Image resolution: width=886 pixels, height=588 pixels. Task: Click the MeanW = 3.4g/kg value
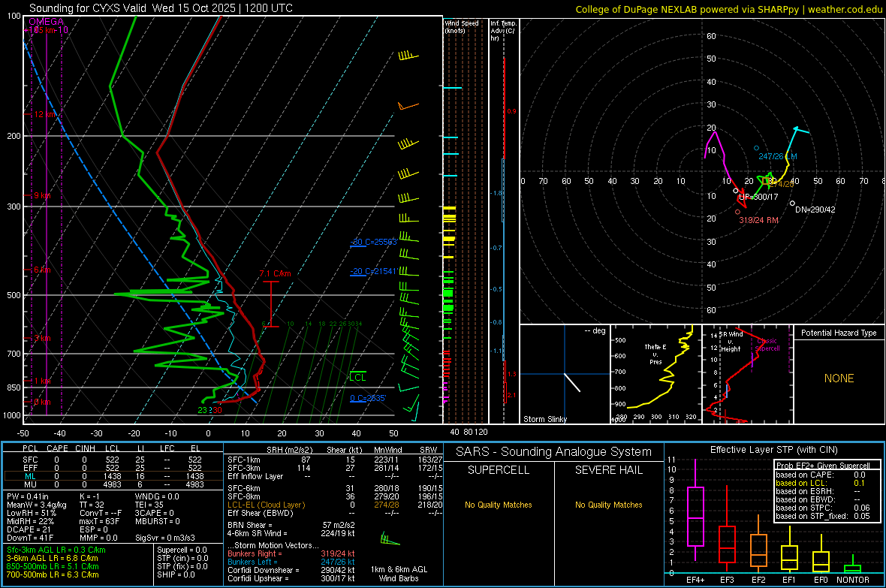pyautogui.click(x=37, y=505)
